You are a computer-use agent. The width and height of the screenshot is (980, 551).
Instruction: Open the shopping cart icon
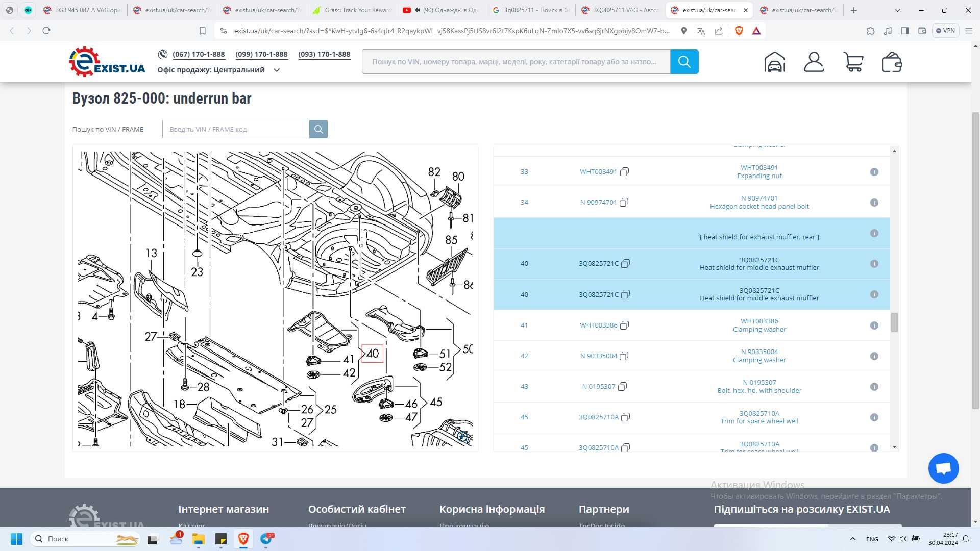pos(853,62)
